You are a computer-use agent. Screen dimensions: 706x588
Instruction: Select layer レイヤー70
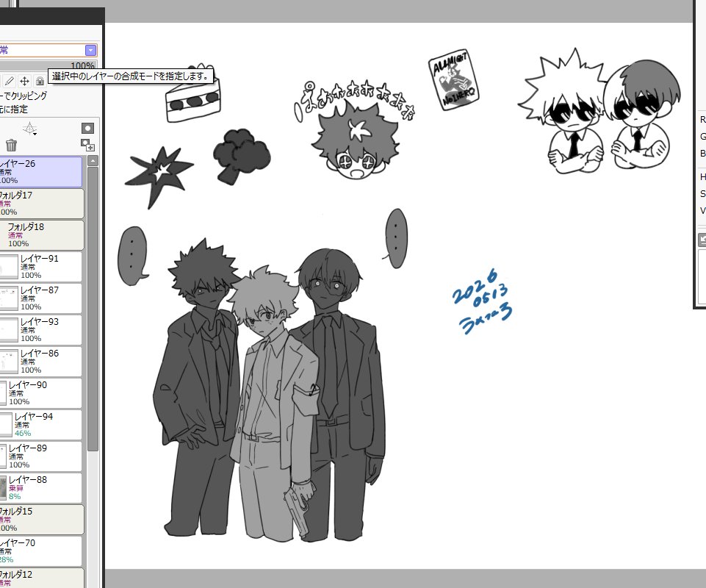[x=41, y=551]
